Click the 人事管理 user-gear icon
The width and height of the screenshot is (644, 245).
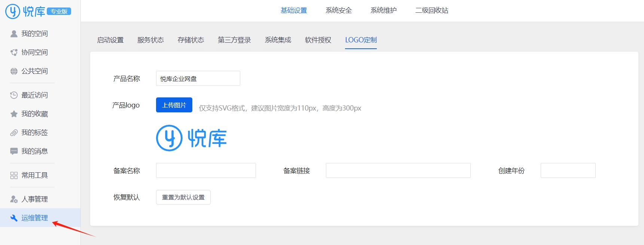[x=14, y=199]
